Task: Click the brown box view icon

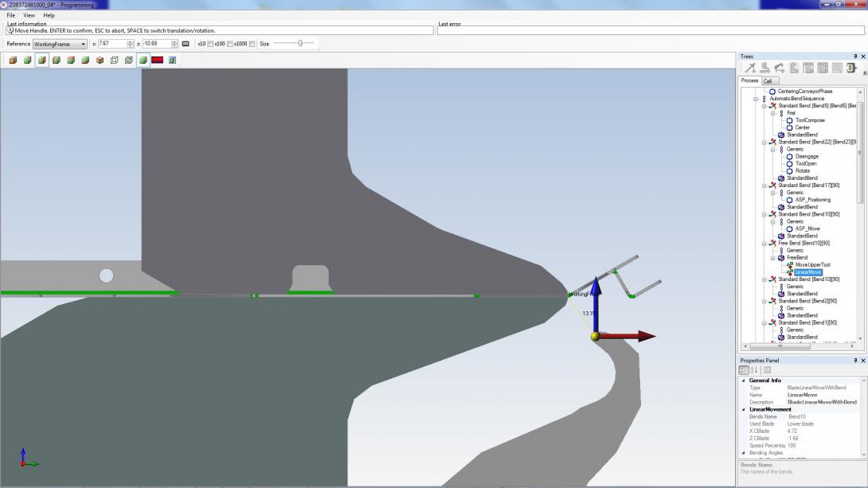Action: [100, 61]
